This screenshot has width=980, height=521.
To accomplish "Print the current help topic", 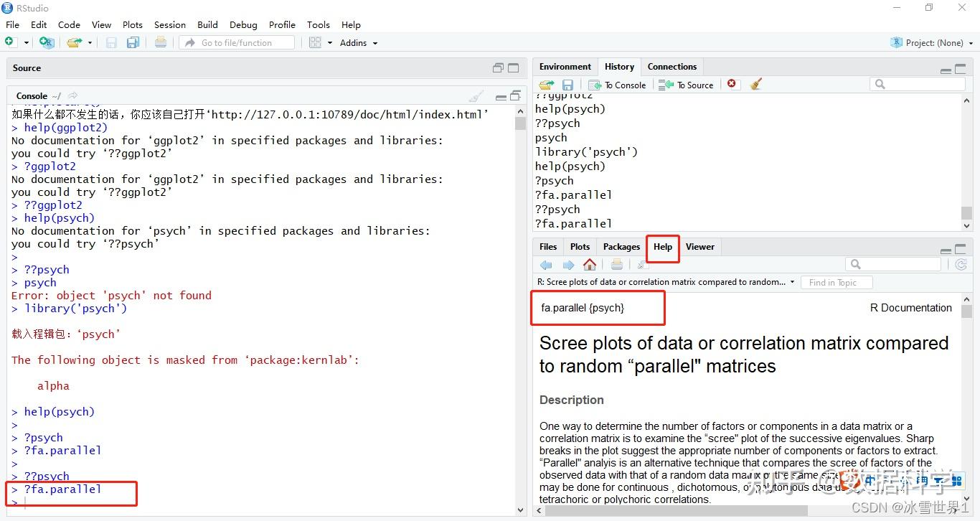I will pyautogui.click(x=617, y=265).
